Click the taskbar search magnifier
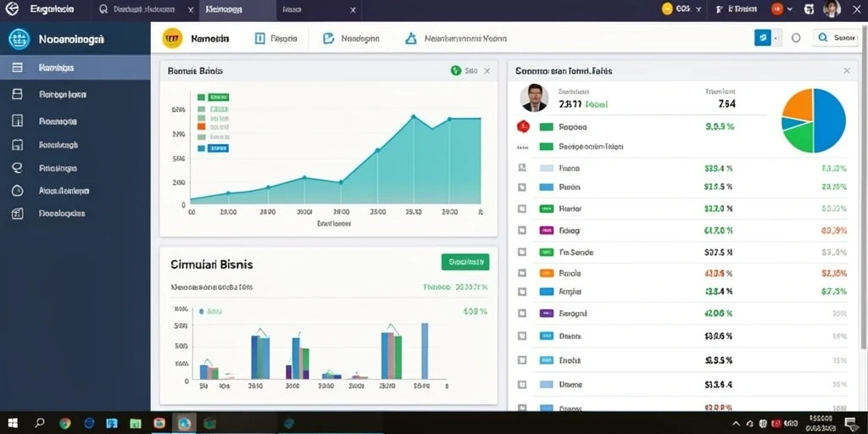This screenshot has height=434, width=868. pyautogui.click(x=39, y=424)
